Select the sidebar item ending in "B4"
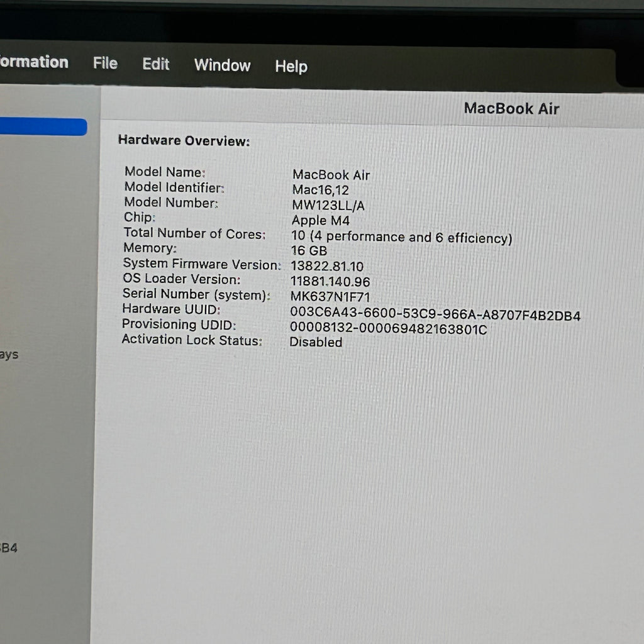Image resolution: width=644 pixels, height=644 pixels. coord(9,548)
